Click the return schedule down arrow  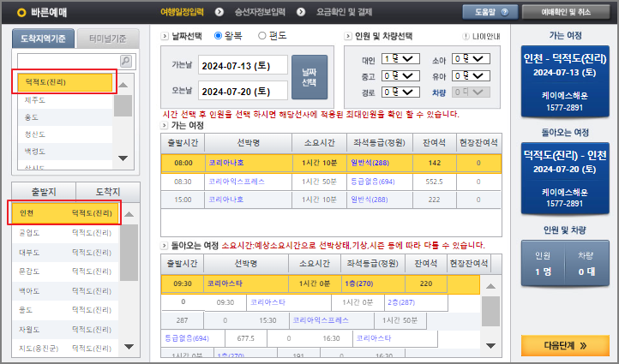coord(490,346)
